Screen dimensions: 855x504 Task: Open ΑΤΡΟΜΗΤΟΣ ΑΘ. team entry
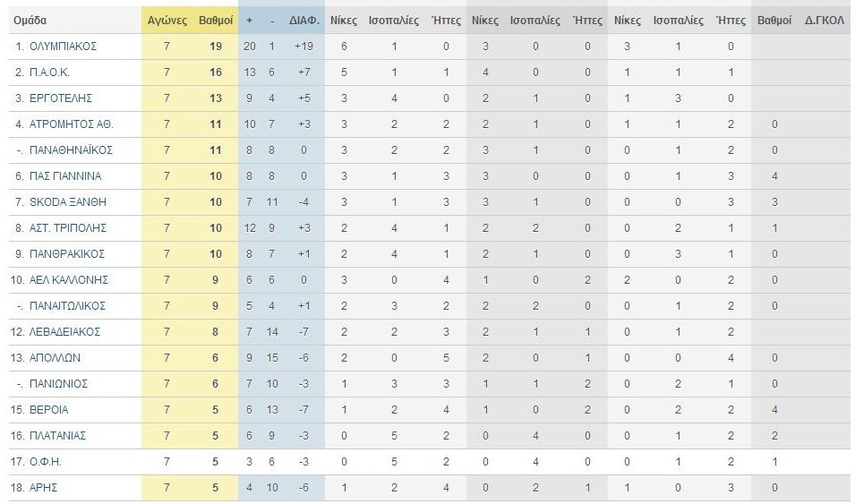[x=71, y=124]
